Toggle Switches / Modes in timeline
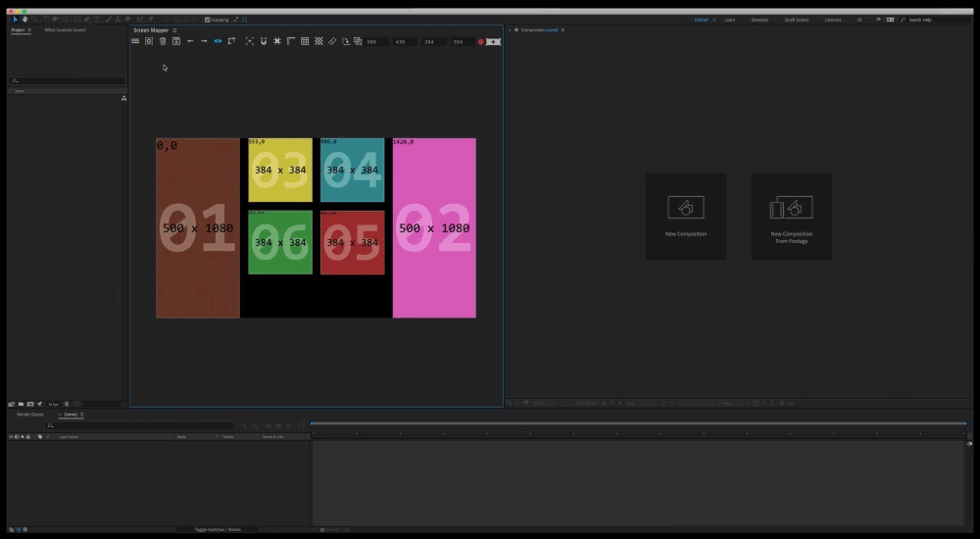This screenshot has height=539, width=980. (x=218, y=529)
